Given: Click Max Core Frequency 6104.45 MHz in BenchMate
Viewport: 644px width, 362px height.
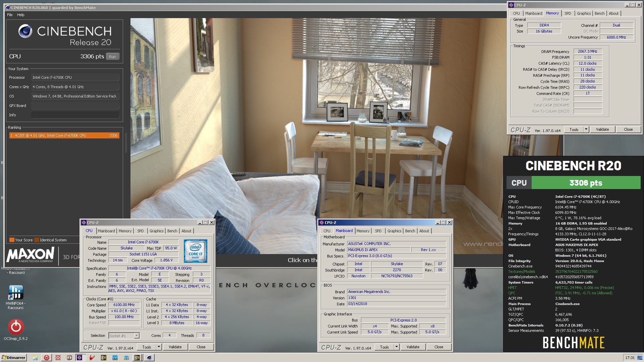Looking at the screenshot, I should (x=566, y=207).
